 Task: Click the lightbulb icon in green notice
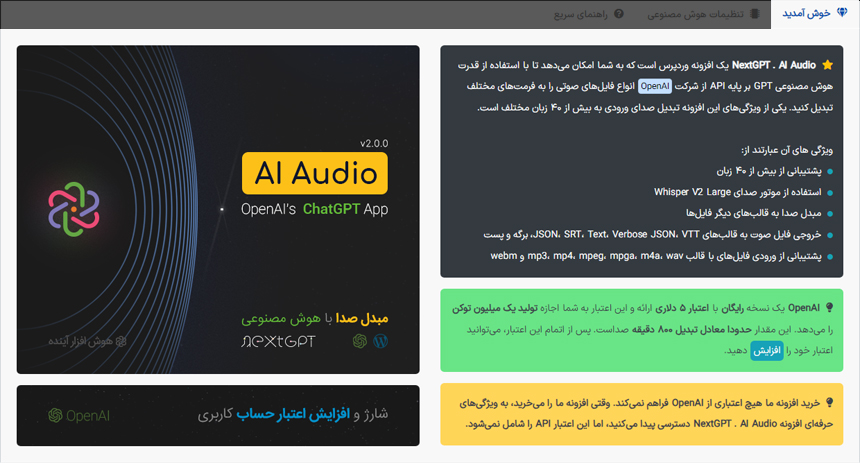pos(829,308)
